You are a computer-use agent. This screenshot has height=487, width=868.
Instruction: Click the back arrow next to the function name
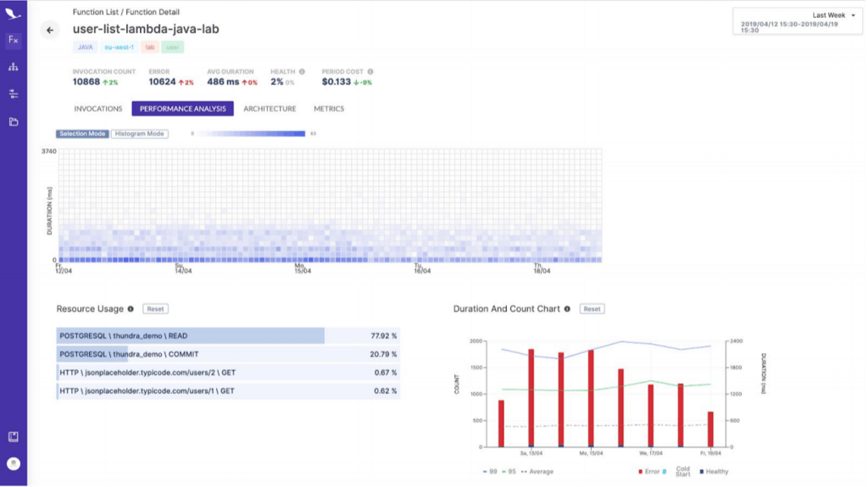50,30
